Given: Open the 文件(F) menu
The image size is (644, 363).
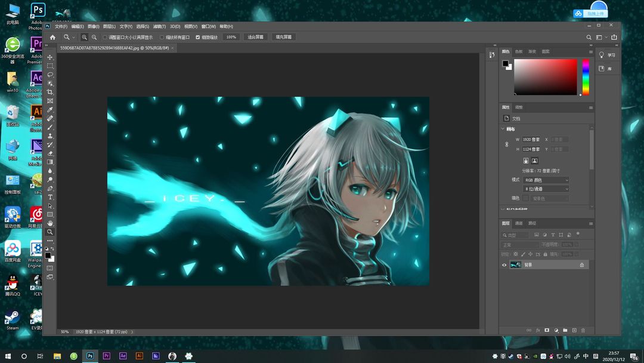Looking at the screenshot, I should (x=61, y=26).
